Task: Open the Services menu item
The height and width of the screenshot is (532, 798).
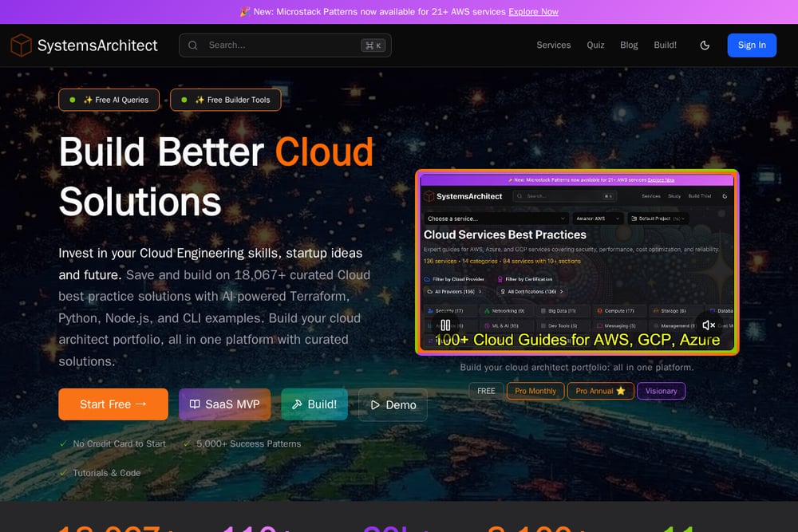Action: pyautogui.click(x=553, y=45)
